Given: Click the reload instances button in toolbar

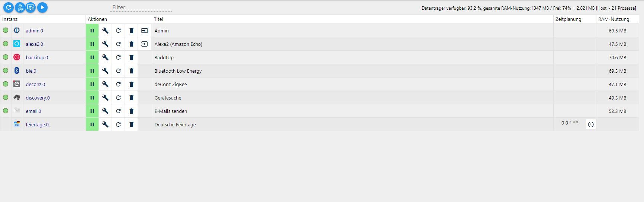Looking at the screenshot, I should point(9,7).
